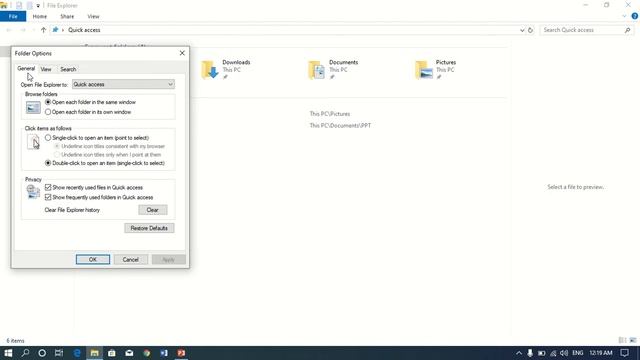Image resolution: width=640 pixels, height=360 pixels.
Task: Switch to General tab in Folder Options
Action: tap(26, 69)
